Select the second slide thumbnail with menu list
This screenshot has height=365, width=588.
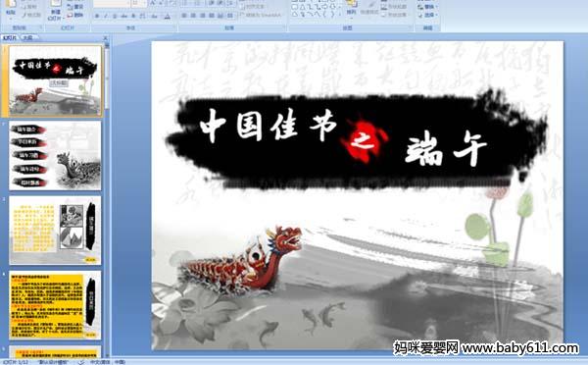(55, 155)
